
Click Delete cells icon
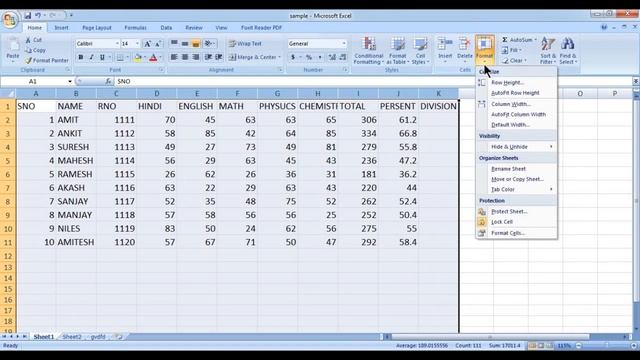click(464, 44)
